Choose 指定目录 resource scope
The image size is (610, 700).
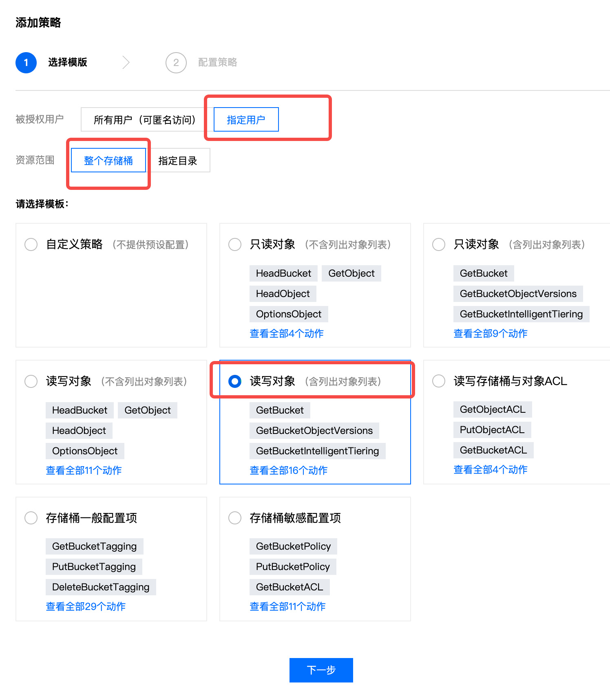click(x=178, y=160)
